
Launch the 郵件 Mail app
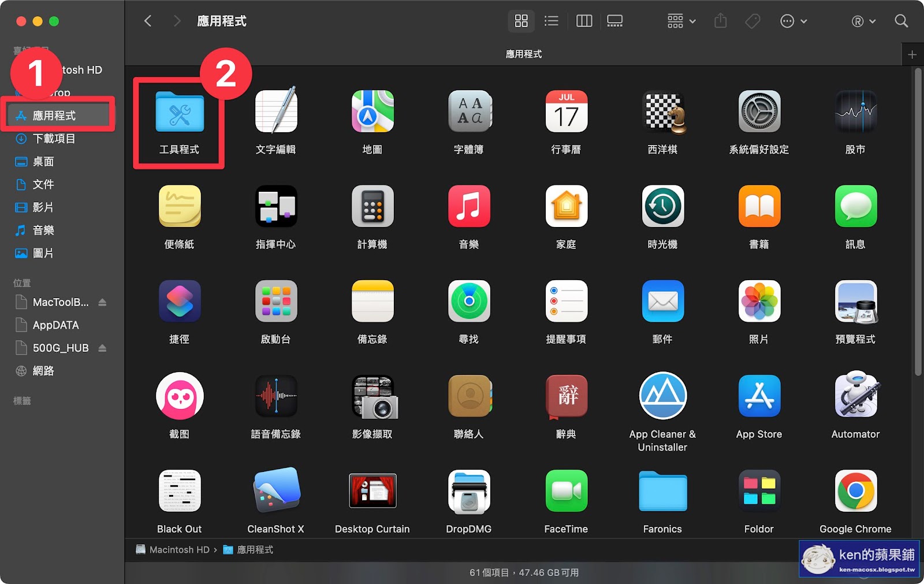(663, 301)
